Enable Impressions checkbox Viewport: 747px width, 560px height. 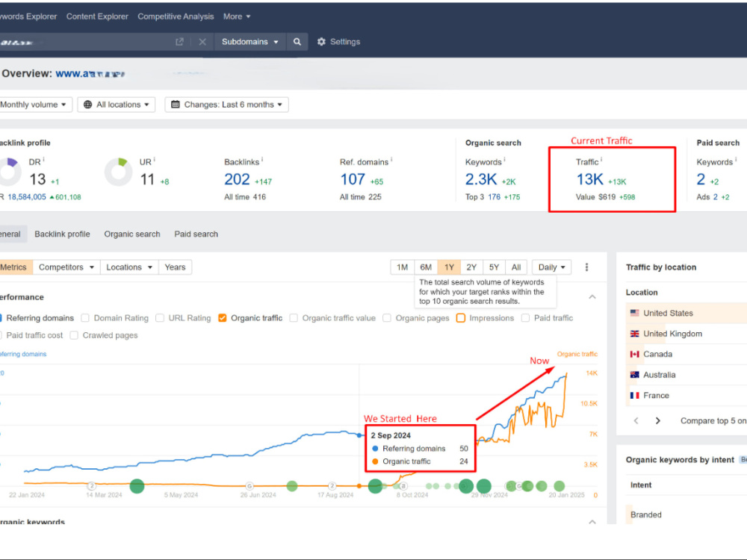(x=461, y=317)
